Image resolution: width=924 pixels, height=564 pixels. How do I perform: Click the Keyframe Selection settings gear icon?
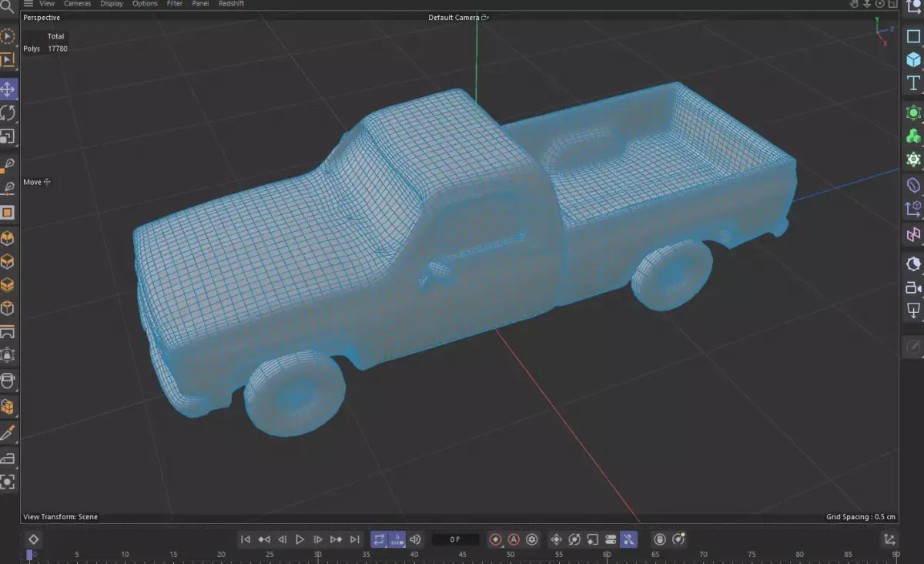pyautogui.click(x=531, y=539)
